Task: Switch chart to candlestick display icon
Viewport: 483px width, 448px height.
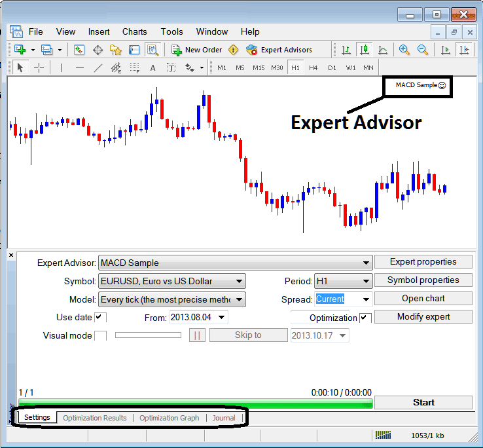Action: 363,50
